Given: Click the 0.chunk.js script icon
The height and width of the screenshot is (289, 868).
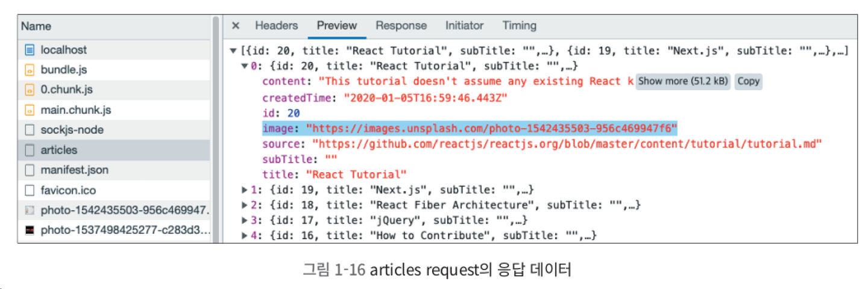Looking at the screenshot, I should click(30, 90).
